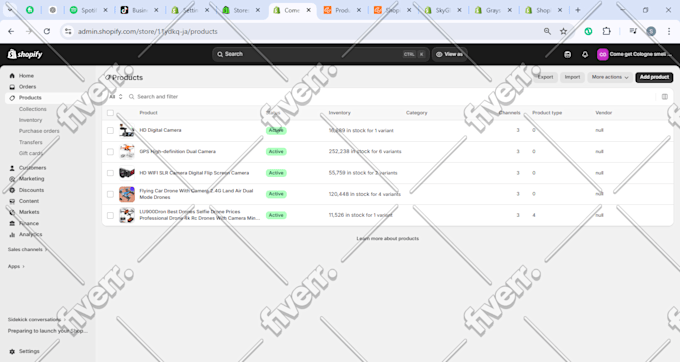
Task: Open the All views dropdown
Action: 116,97
